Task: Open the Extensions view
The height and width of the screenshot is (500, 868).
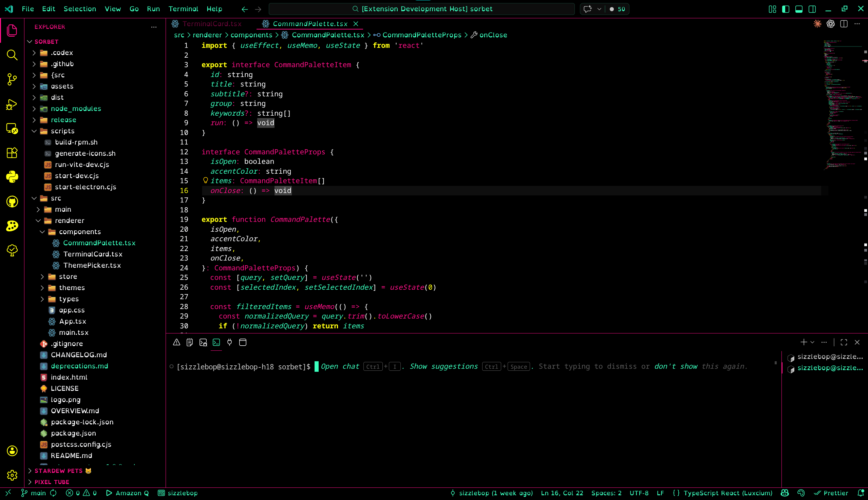Action: click(x=12, y=153)
